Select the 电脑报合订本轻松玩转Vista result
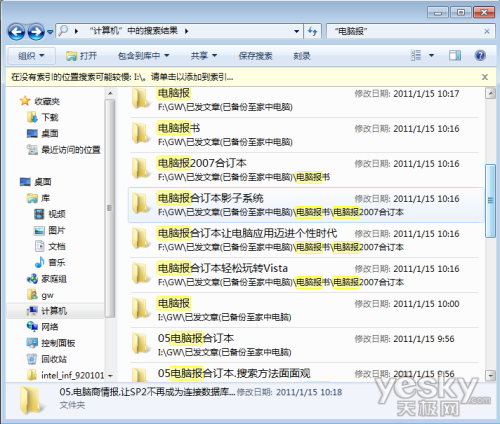This screenshot has height=424, width=500. tap(304, 275)
